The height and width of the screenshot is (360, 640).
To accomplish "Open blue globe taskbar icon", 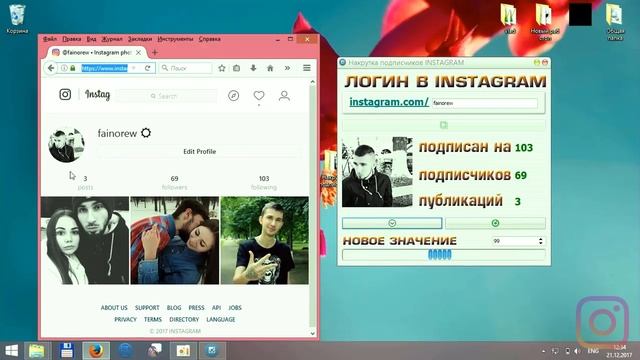I will coord(125,351).
